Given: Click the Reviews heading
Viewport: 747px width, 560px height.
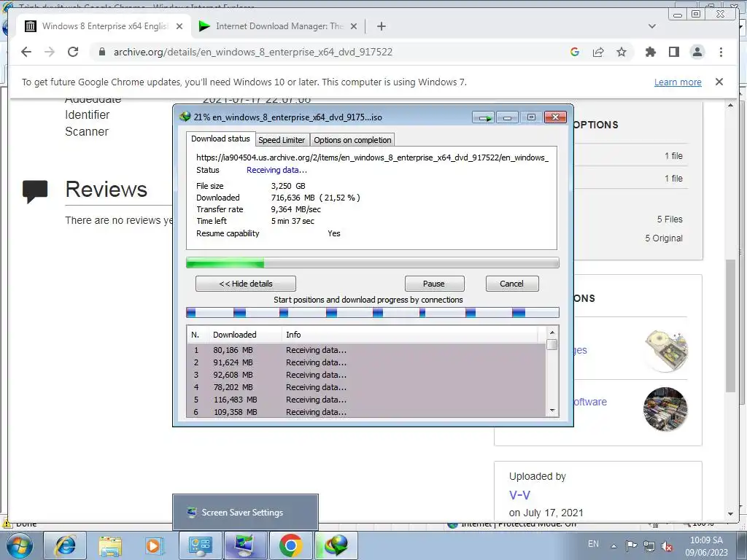Looking at the screenshot, I should tap(107, 190).
